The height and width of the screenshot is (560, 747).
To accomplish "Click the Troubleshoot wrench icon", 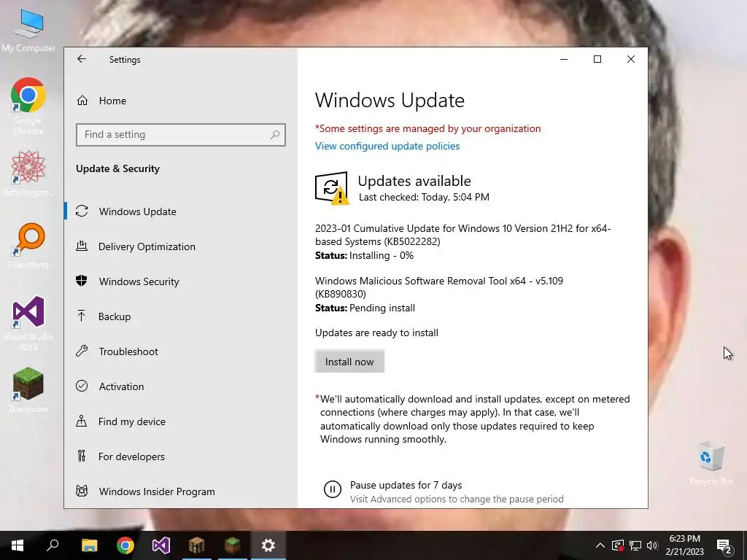I will [82, 351].
